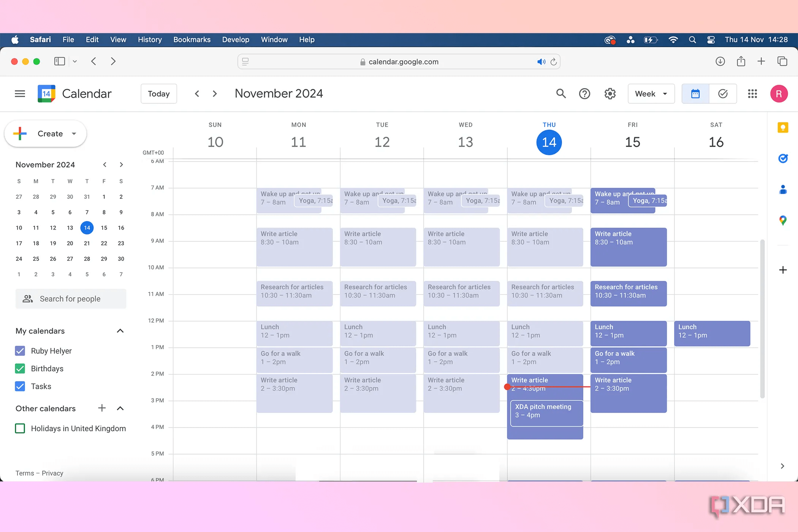The image size is (798, 532).
Task: Open the Support help icon
Action: click(x=584, y=93)
